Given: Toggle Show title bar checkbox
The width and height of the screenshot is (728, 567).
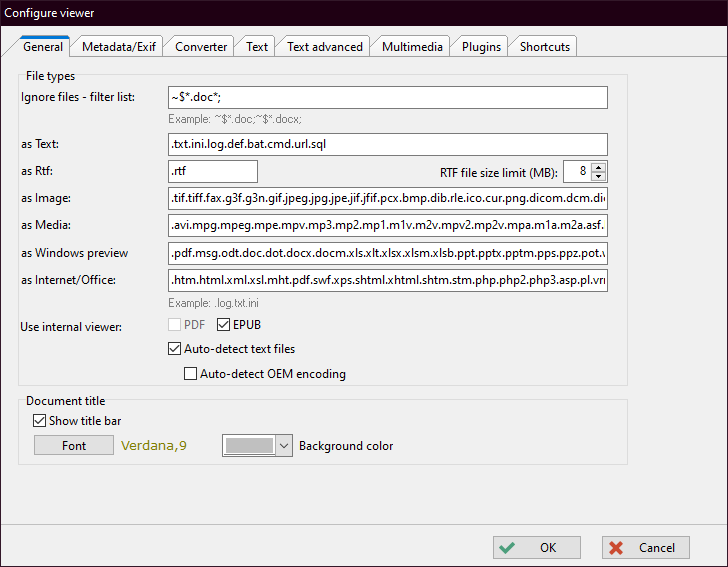Looking at the screenshot, I should pos(40,421).
